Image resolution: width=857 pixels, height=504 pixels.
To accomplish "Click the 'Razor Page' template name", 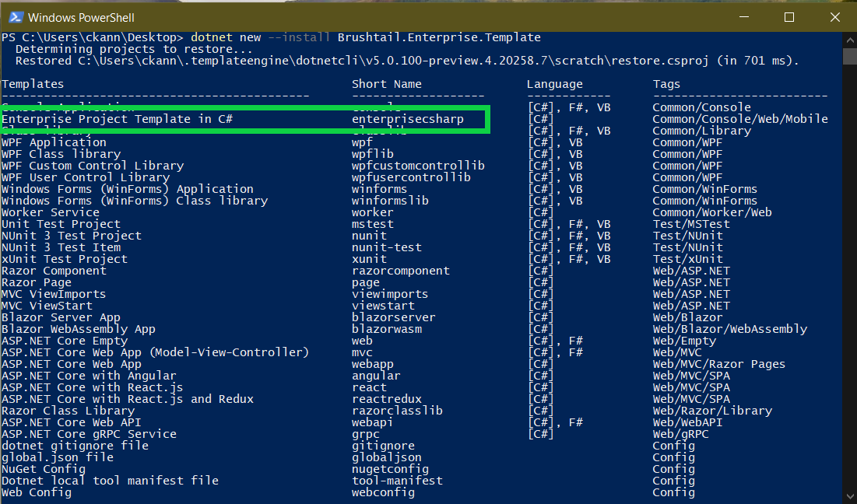I will click(36, 283).
